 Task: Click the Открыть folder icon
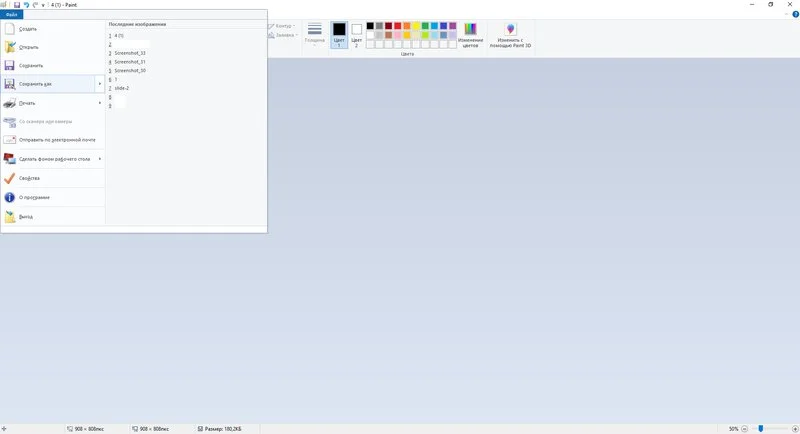[x=9, y=47]
